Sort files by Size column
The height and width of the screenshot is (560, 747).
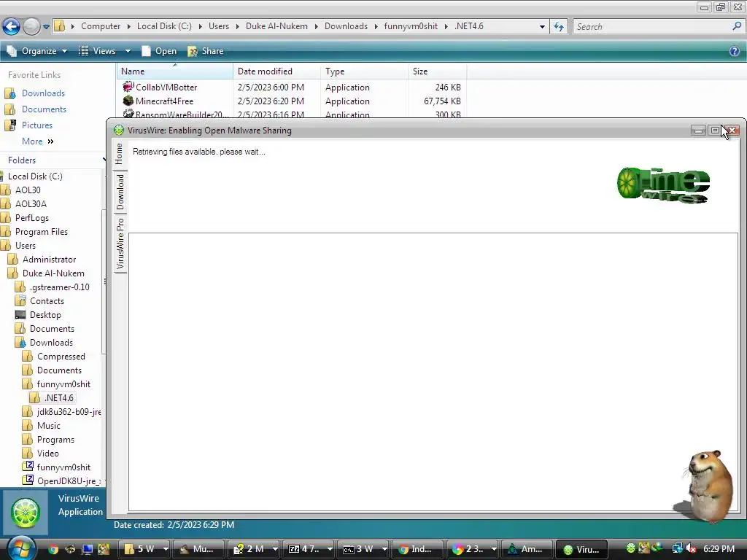coord(438,71)
